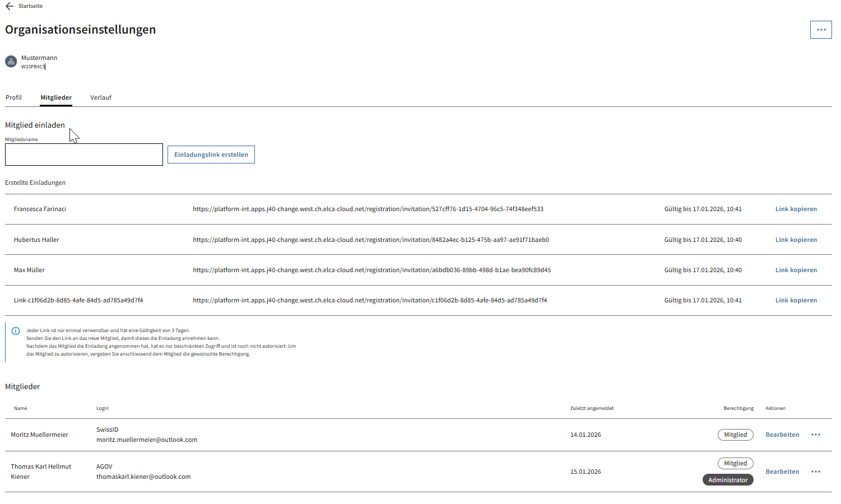Viewport: 841px width, 504px height.
Task: Click into the Mitgliedsname input field
Action: coord(84,155)
